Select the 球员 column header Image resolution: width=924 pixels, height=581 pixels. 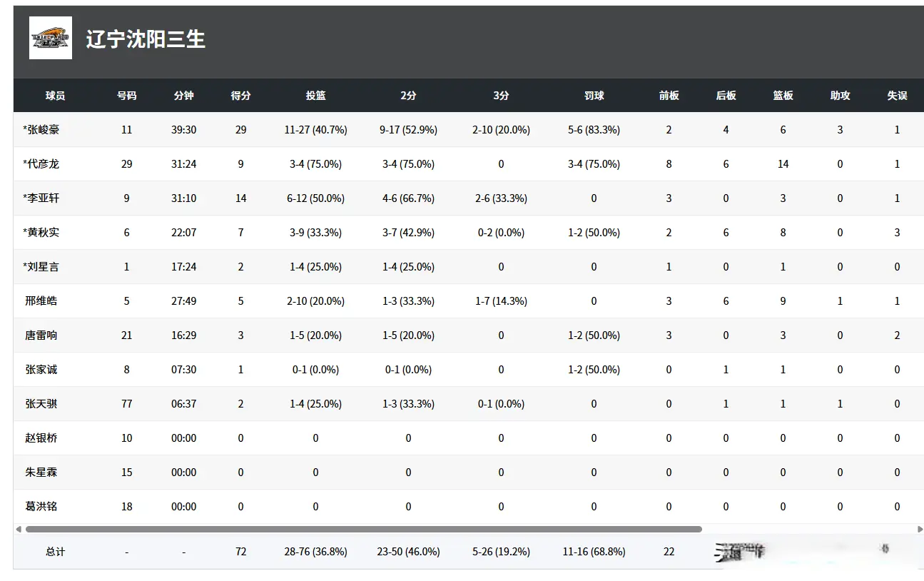click(55, 96)
